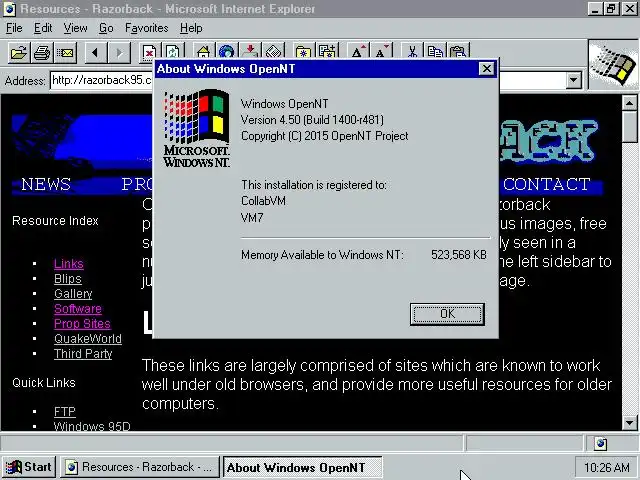The width and height of the screenshot is (640, 480).
Task: Open the Start menu
Action: tap(29, 467)
